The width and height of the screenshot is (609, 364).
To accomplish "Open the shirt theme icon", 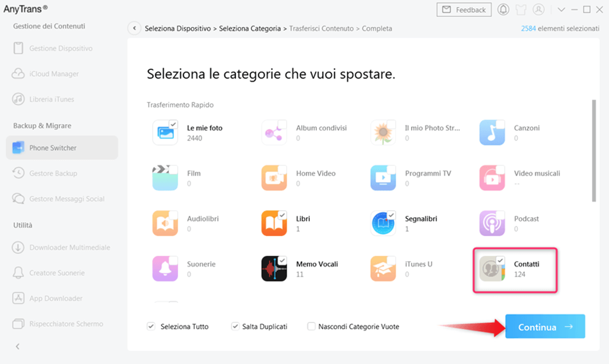I will [x=521, y=10].
